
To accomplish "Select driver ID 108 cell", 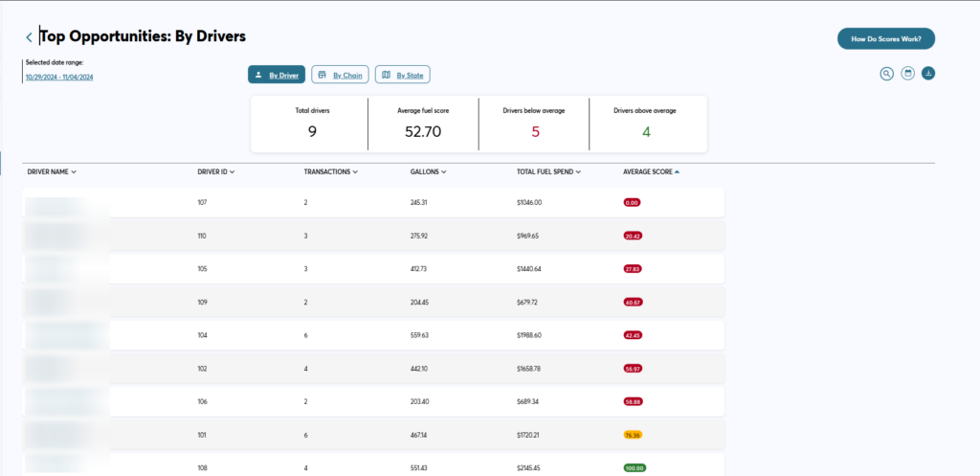I will point(202,468).
